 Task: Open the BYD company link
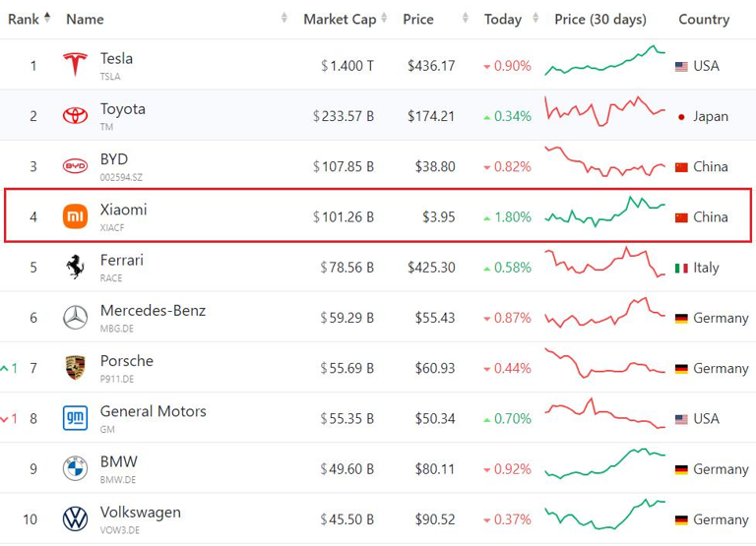pyautogui.click(x=114, y=159)
